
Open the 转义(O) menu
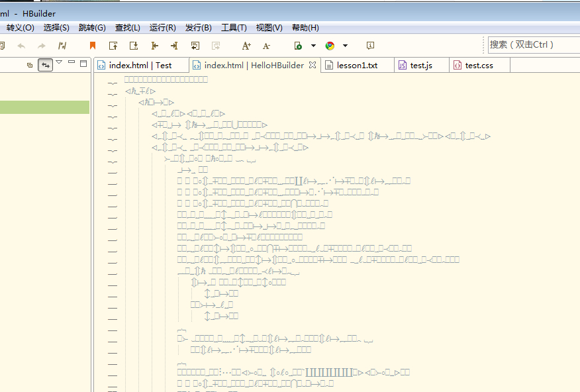coord(21,28)
